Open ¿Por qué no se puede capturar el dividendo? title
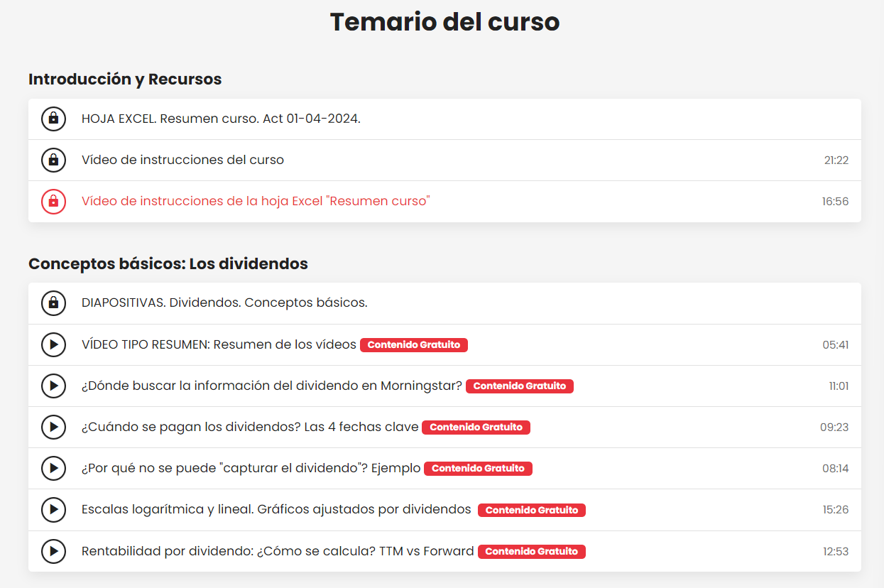884x588 pixels. pos(251,468)
